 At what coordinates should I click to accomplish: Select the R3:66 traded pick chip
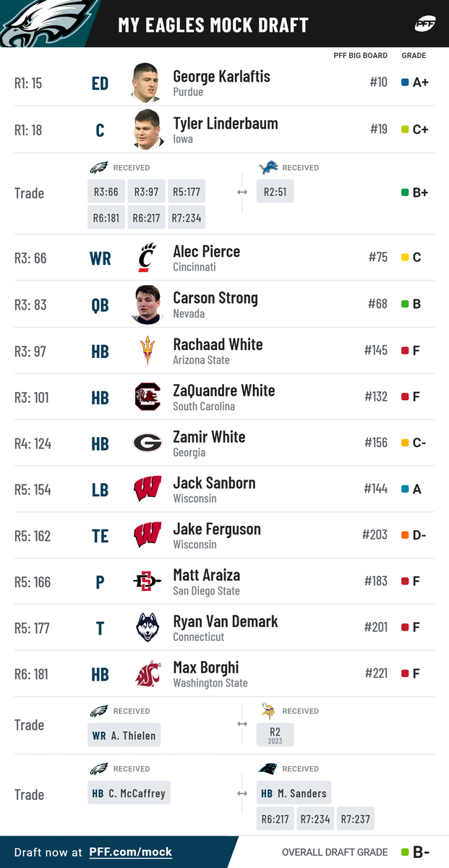(106, 192)
